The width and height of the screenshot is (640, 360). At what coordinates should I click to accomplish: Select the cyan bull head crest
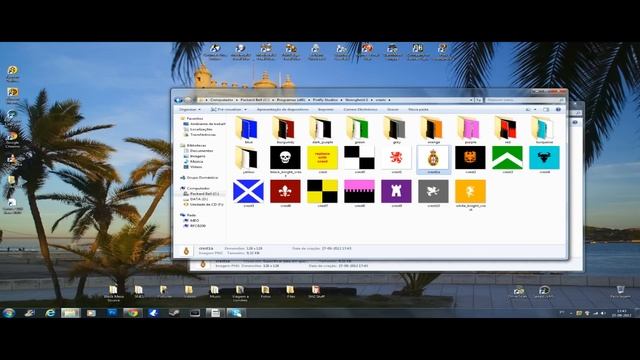click(544, 158)
